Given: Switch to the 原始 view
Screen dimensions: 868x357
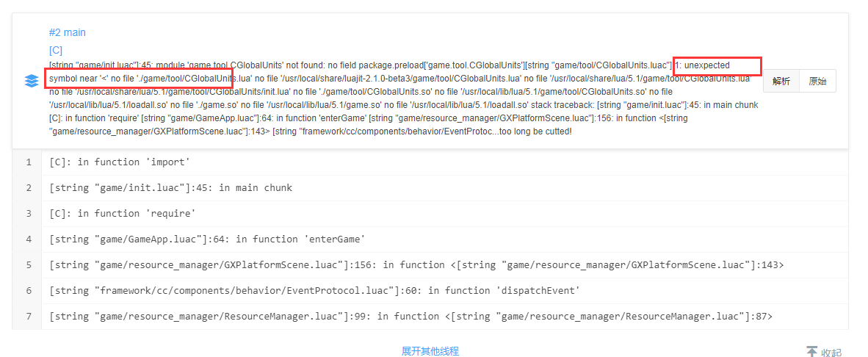Looking at the screenshot, I should [x=817, y=81].
